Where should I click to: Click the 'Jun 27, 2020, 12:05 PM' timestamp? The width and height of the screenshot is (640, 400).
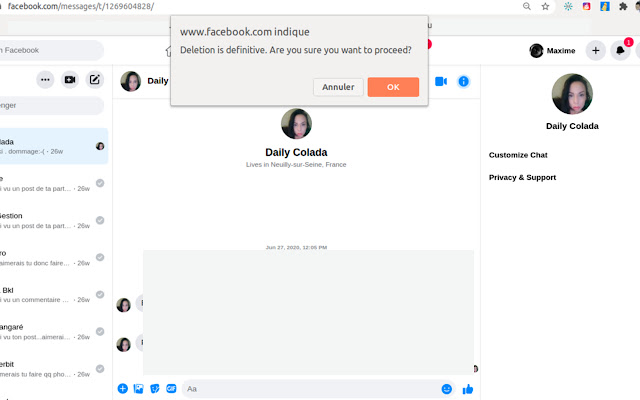[296, 247]
